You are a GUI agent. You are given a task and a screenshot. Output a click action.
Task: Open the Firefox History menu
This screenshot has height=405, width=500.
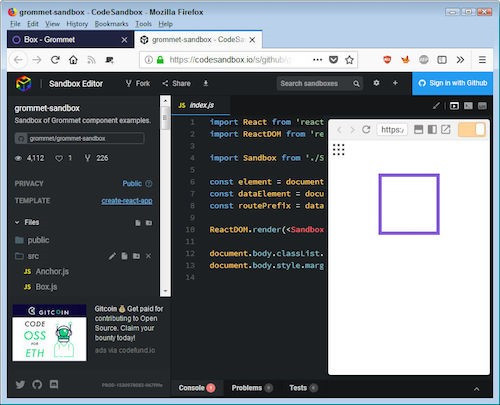pyautogui.click(x=77, y=24)
